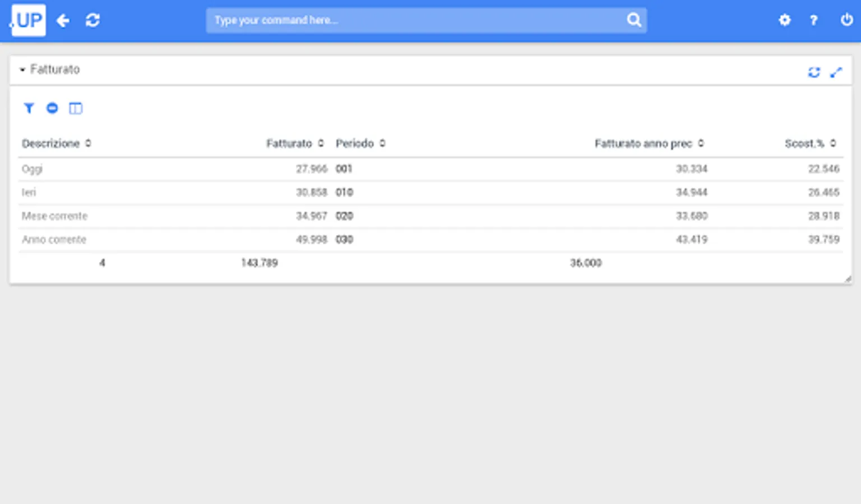Click Periodo cell 020
Screen dimensions: 861x504
[344, 216]
